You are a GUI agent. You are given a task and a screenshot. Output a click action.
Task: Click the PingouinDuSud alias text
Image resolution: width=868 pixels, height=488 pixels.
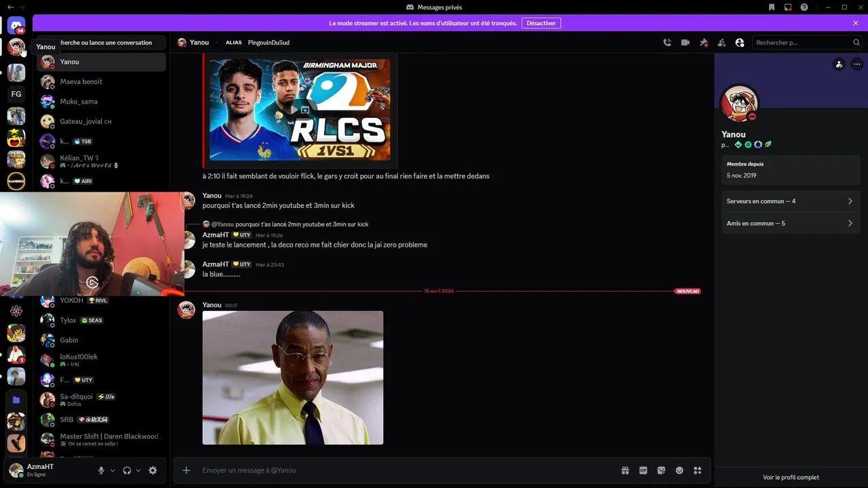tap(269, 43)
